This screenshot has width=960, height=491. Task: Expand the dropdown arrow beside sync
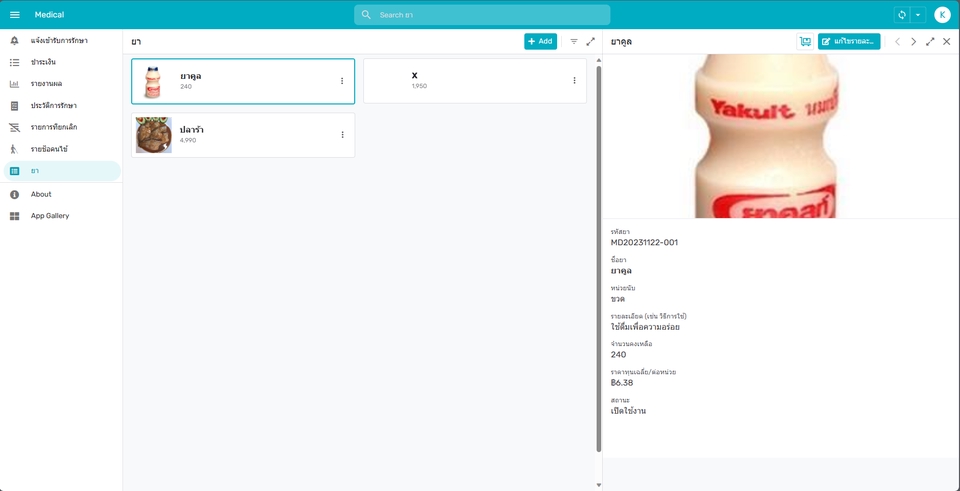[918, 15]
